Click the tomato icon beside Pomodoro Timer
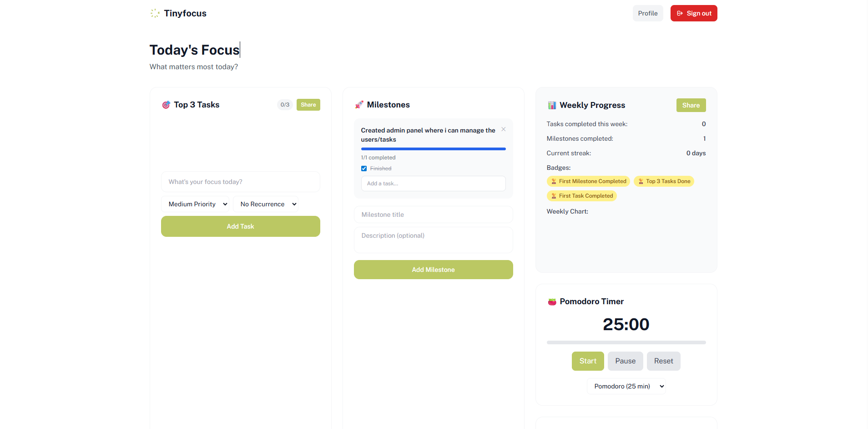 [x=551, y=301]
